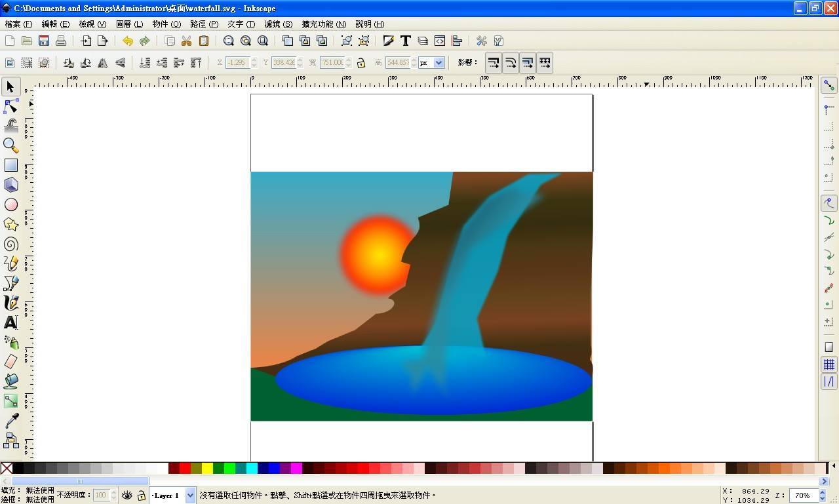Open the px units dropdown
The width and height of the screenshot is (839, 504).
pyautogui.click(x=439, y=63)
